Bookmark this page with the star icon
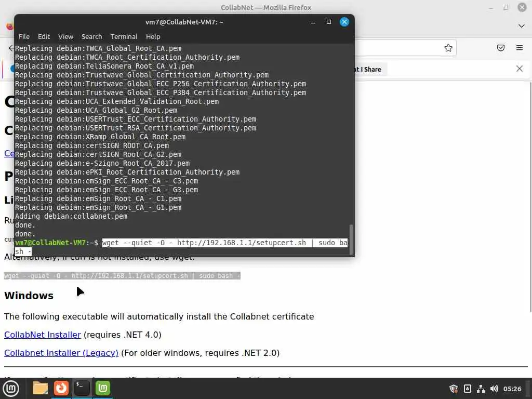Screen dimensions: 532x399 (448, 48)
